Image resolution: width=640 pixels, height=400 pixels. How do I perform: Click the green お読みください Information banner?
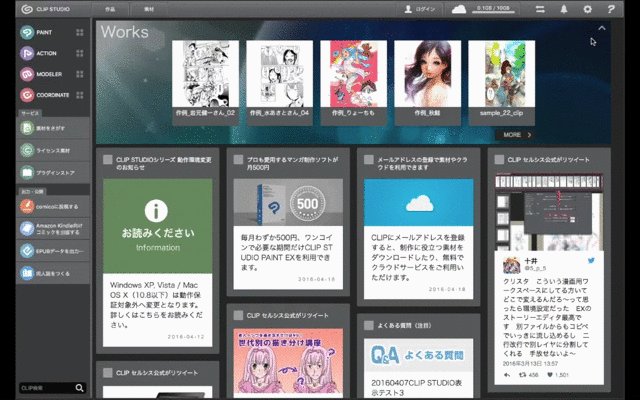[158, 226]
